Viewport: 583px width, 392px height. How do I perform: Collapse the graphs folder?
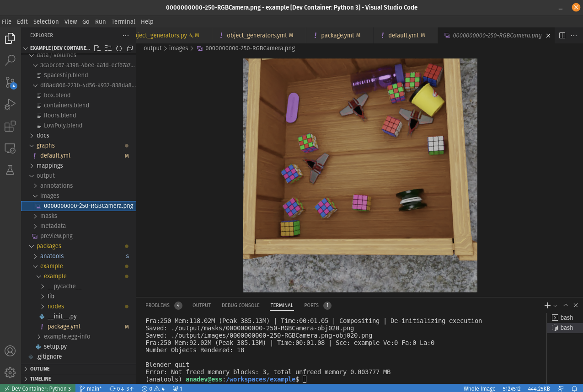(x=45, y=145)
